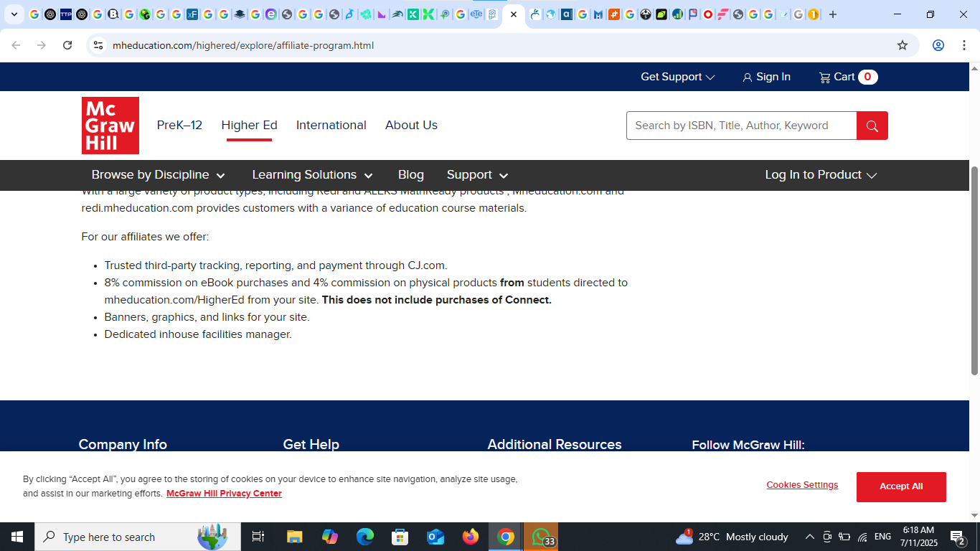Click the Follow McGraw Hill heading
This screenshot has width=980, height=551.
coord(748,445)
